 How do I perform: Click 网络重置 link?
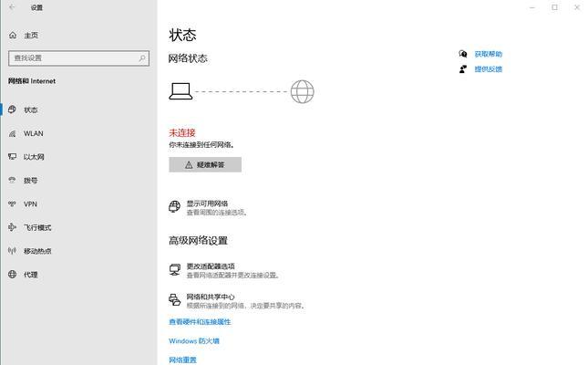click(x=182, y=360)
